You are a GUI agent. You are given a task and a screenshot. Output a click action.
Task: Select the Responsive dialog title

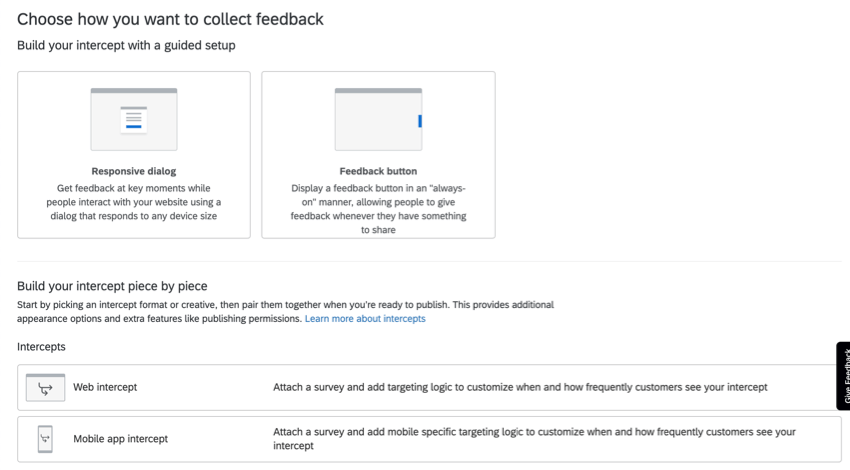click(x=134, y=171)
